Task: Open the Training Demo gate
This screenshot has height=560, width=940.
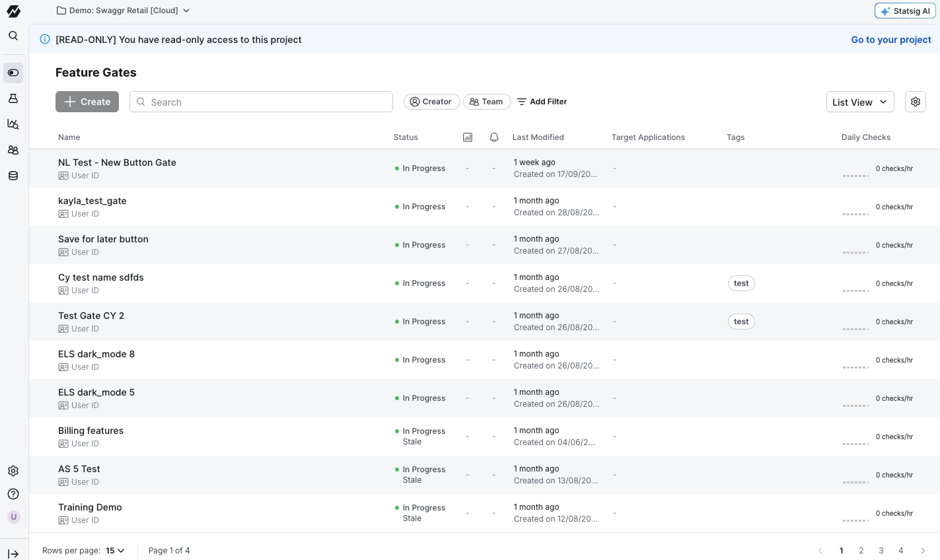Action: coord(90,507)
